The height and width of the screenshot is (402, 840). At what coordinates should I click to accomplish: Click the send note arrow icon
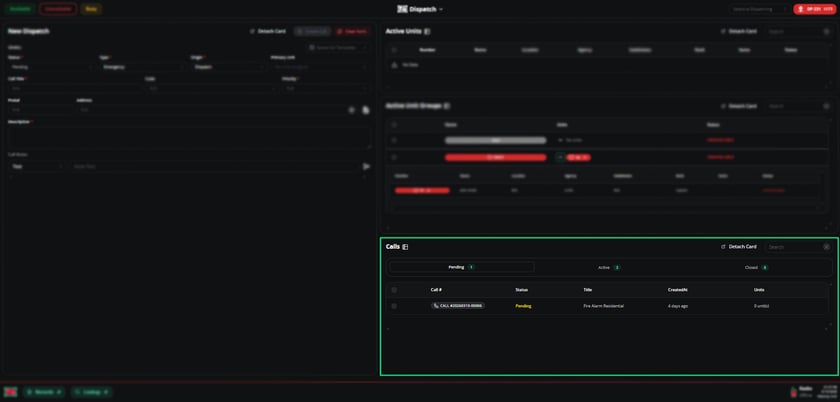click(366, 167)
